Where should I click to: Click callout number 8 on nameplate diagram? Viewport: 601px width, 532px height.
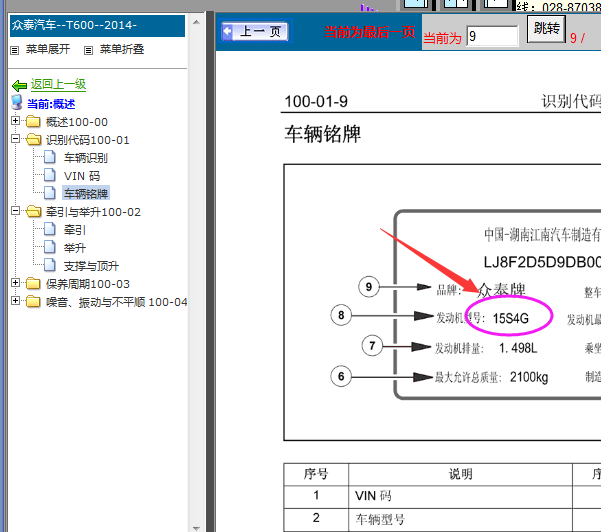coord(341,315)
